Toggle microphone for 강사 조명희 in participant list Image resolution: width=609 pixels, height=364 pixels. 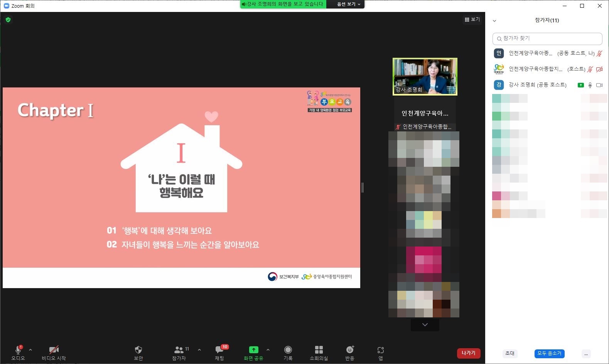click(590, 85)
